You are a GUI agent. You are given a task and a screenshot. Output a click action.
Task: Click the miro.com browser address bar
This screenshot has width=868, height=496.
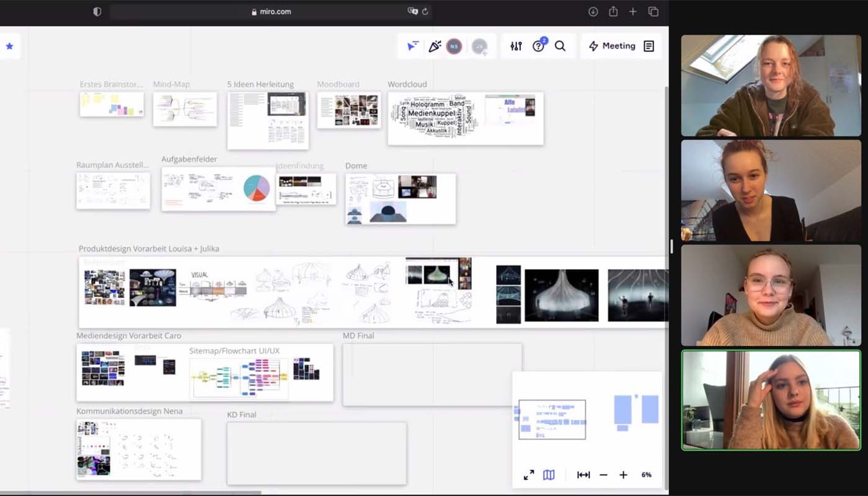pos(271,12)
